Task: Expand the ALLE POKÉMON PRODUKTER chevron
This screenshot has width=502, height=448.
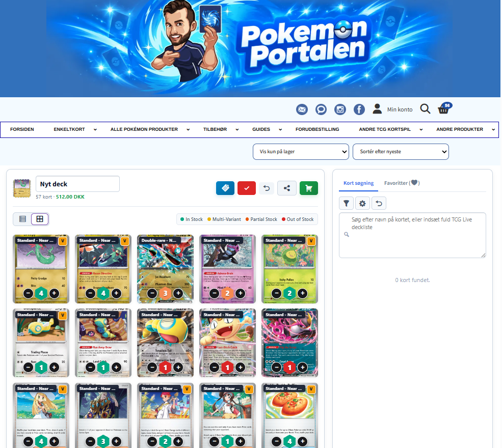Action: [188, 129]
